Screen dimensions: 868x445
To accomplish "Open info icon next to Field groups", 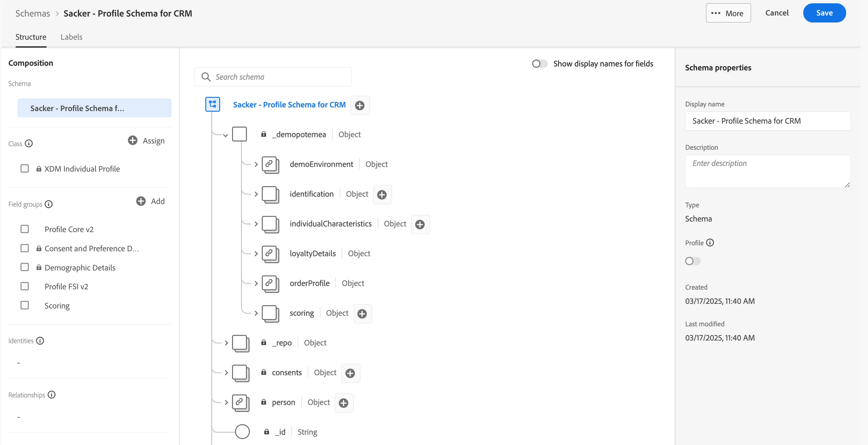I will point(49,204).
